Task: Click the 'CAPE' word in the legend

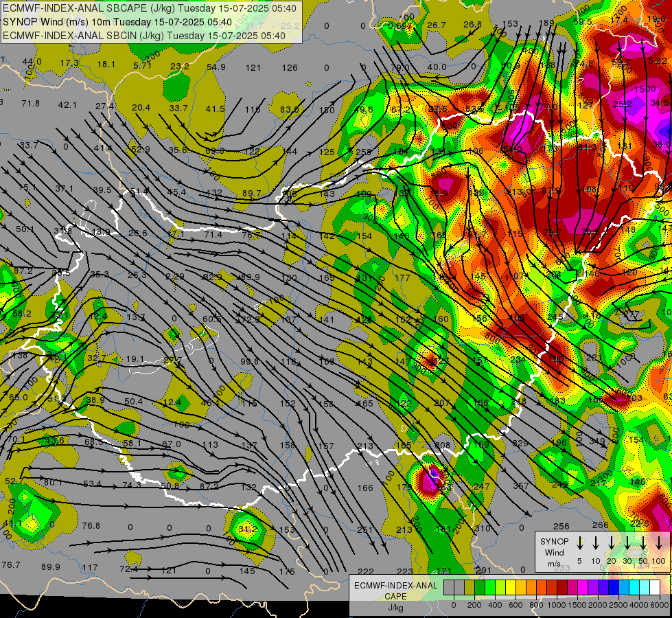Action: pyautogui.click(x=395, y=597)
